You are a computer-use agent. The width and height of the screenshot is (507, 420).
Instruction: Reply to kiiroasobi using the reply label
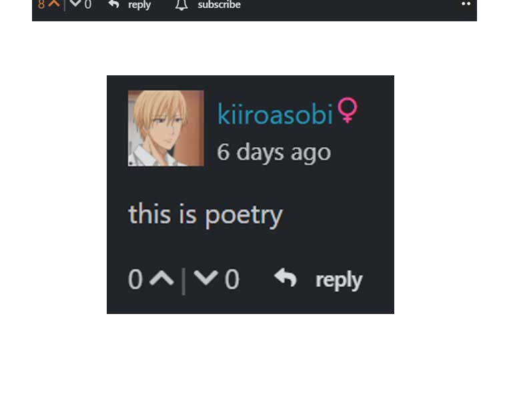pyautogui.click(x=339, y=281)
